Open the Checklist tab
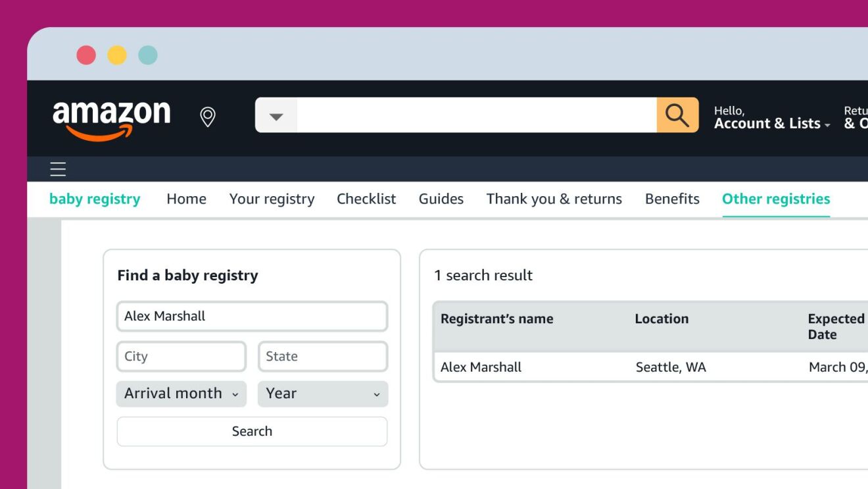 (x=366, y=199)
